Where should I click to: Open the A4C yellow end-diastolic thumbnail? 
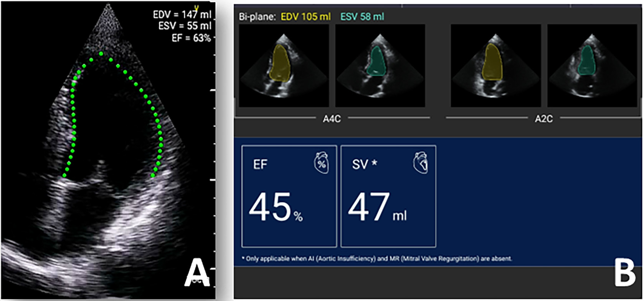point(284,66)
